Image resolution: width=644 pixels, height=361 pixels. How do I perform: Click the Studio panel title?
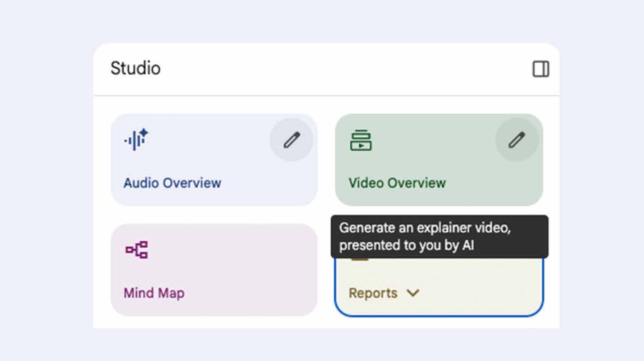point(135,69)
